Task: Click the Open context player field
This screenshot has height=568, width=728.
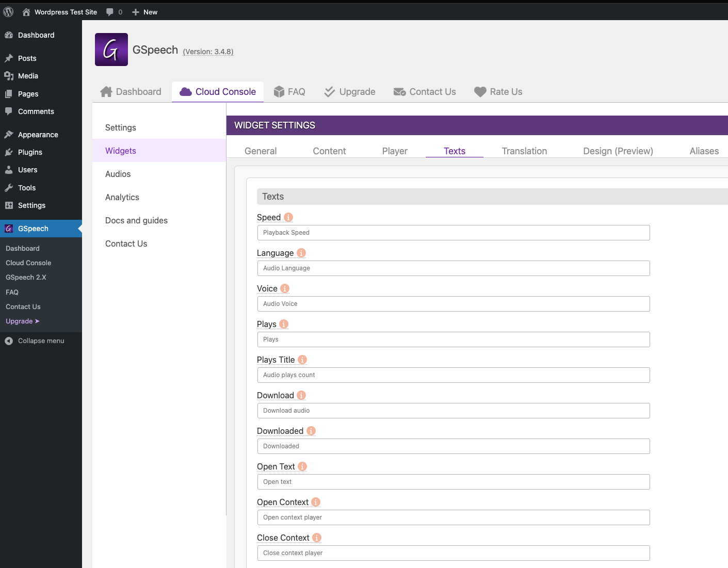Action: pyautogui.click(x=454, y=517)
